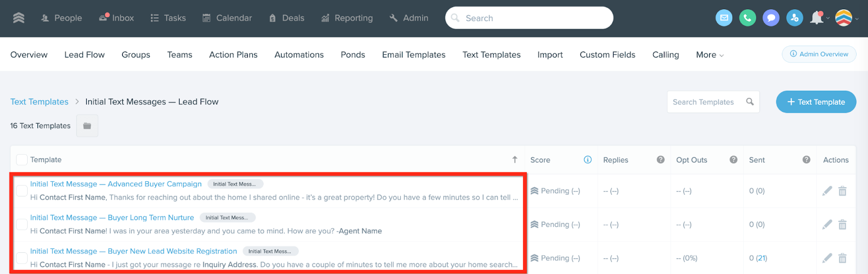Expand the More dropdown in admin menu

click(710, 55)
